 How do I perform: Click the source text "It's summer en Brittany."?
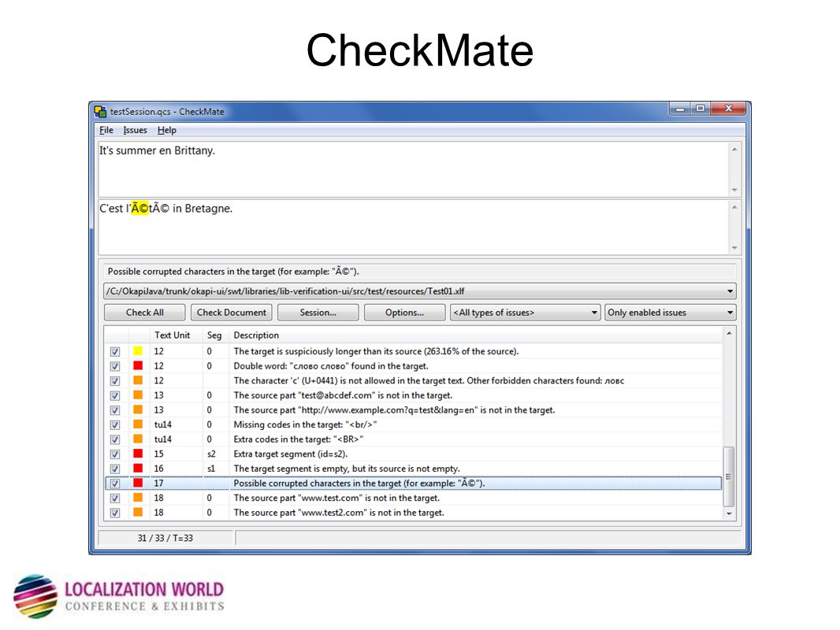click(x=157, y=150)
